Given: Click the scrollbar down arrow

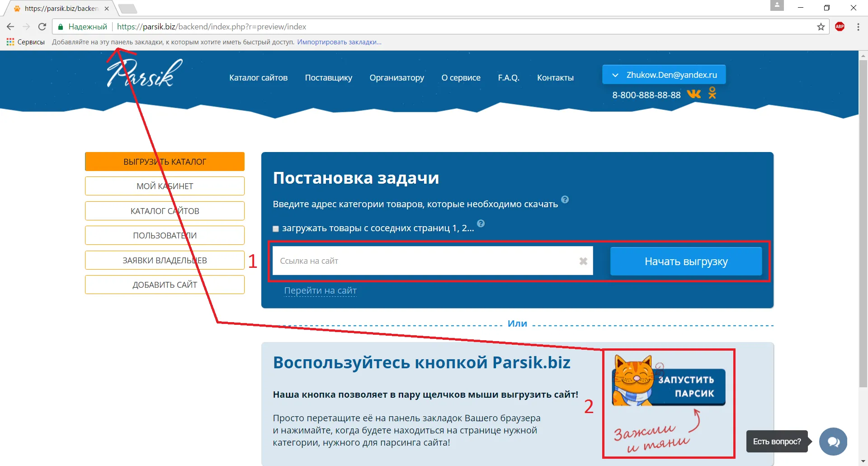Looking at the screenshot, I should (863, 461).
